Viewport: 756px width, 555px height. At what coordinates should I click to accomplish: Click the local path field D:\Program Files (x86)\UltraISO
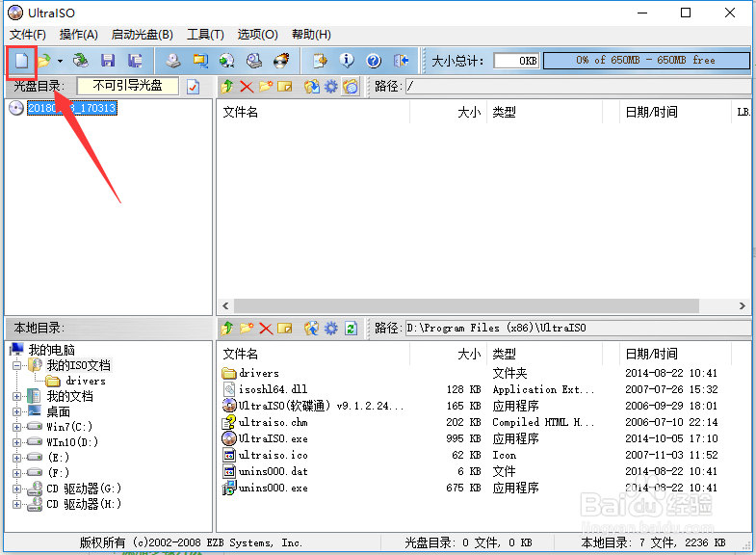[578, 329]
